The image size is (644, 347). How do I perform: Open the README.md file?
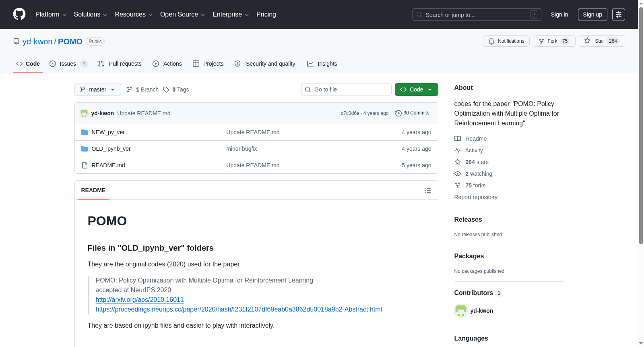[x=108, y=165]
